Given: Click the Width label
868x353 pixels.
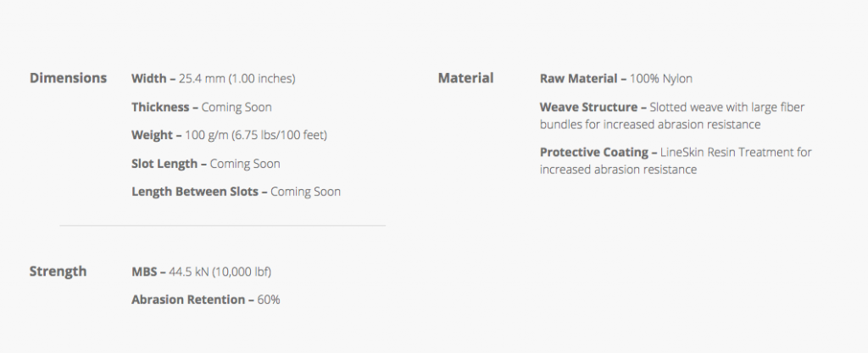Looking at the screenshot, I should [149, 79].
